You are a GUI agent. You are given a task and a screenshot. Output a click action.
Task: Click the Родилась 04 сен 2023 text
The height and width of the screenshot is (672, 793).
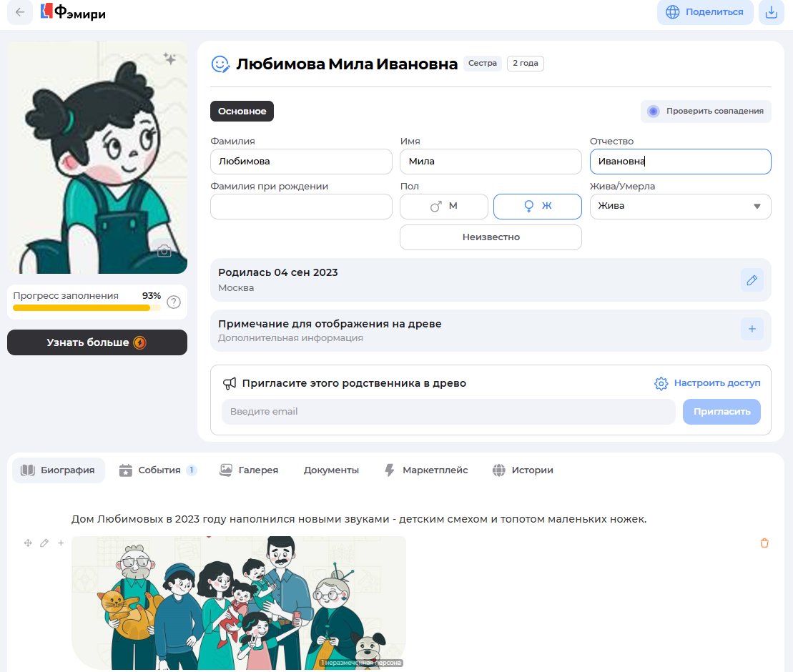click(277, 272)
